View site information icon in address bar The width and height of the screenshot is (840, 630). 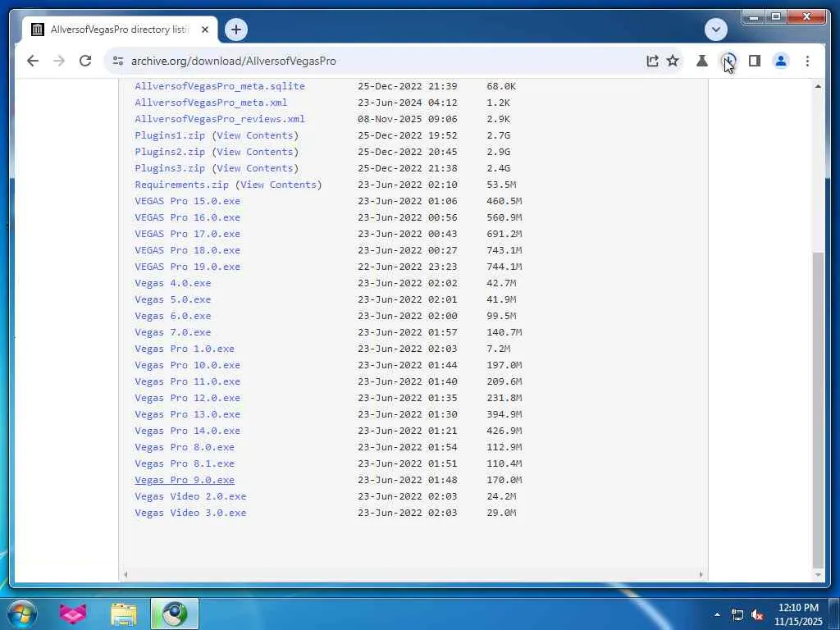(x=118, y=61)
